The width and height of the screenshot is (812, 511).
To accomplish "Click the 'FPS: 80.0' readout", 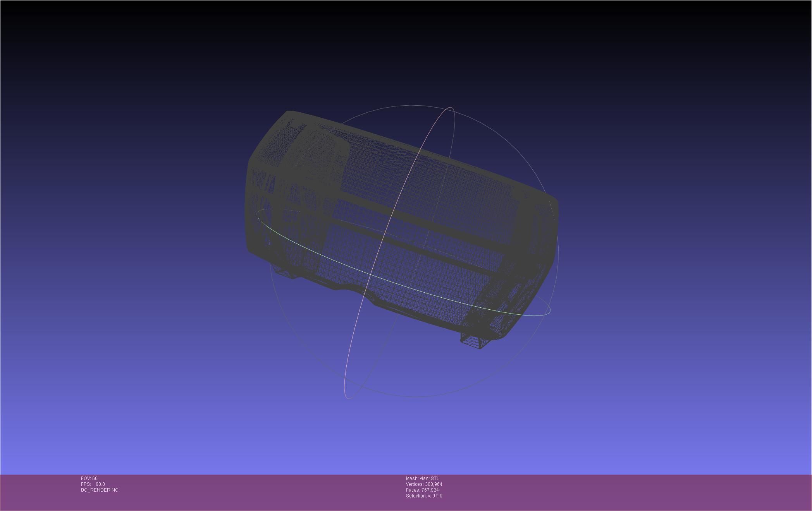I will [93, 484].
